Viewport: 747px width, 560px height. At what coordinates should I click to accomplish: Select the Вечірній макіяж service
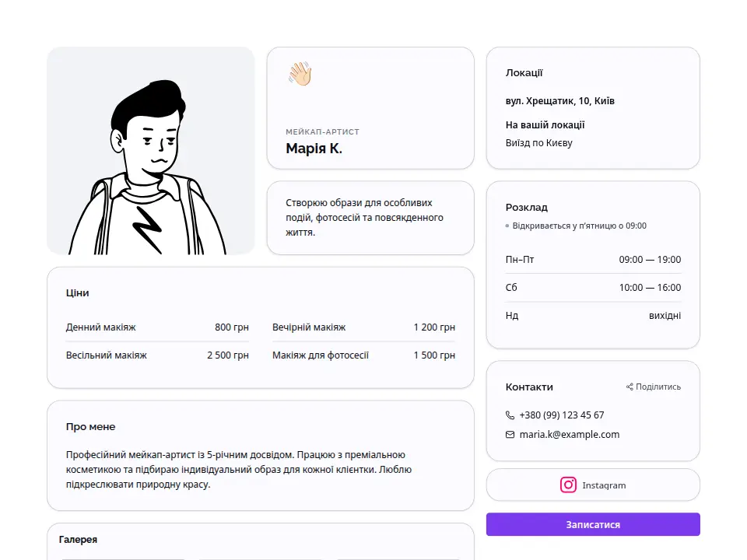click(309, 327)
